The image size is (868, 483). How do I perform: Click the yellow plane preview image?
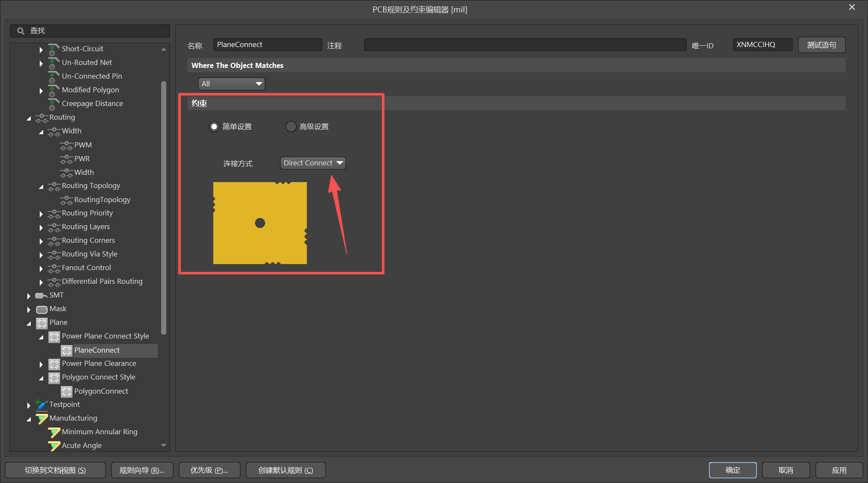[x=260, y=223]
